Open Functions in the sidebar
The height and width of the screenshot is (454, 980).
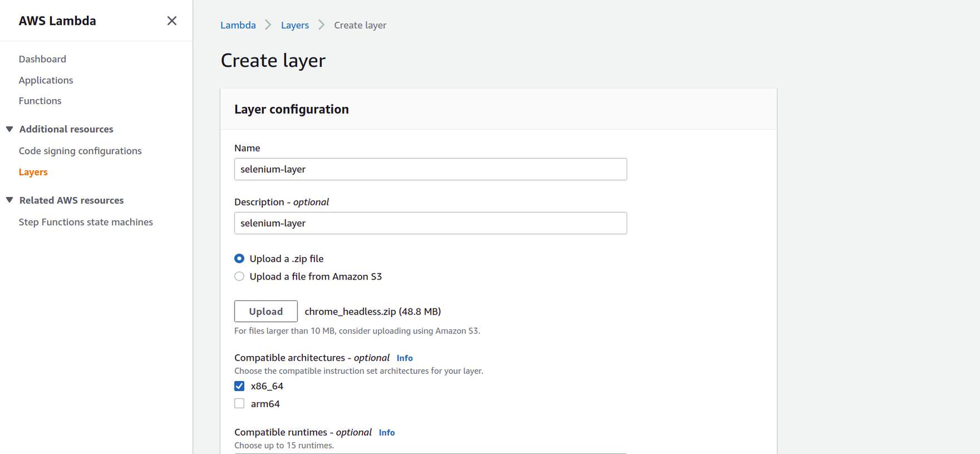pyautogui.click(x=40, y=101)
